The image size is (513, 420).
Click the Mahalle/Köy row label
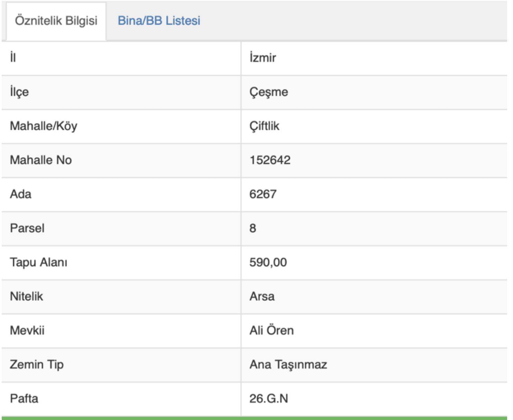tap(44, 126)
